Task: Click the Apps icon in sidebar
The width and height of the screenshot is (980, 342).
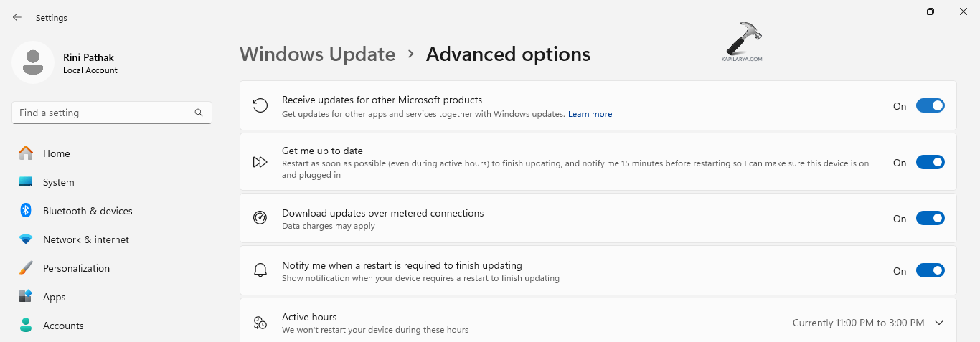Action: (x=26, y=296)
